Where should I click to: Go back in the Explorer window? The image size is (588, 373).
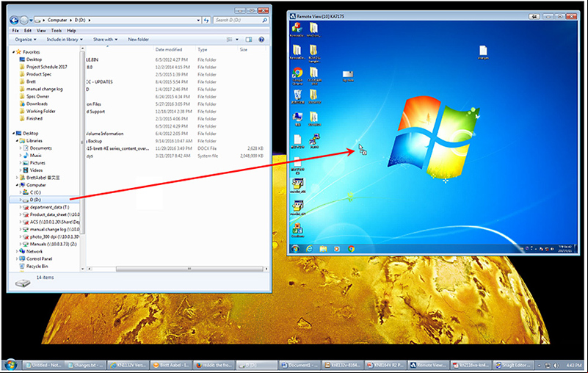pyautogui.click(x=14, y=21)
